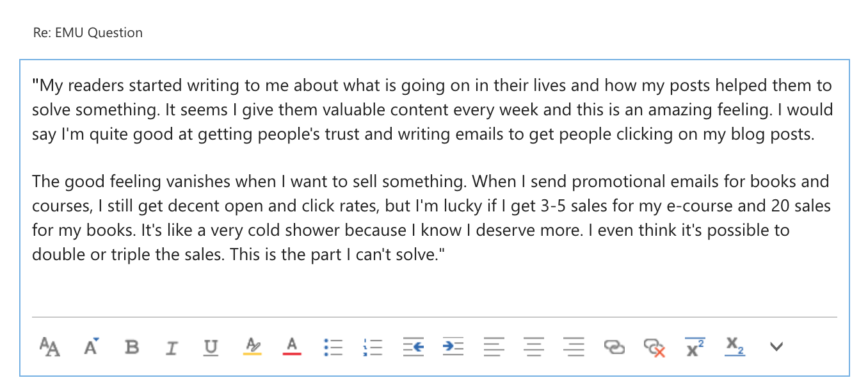
Task: Decrease the paragraph indent
Action: [414, 347]
